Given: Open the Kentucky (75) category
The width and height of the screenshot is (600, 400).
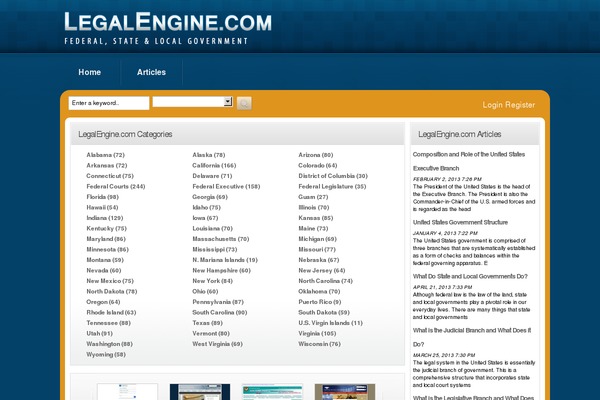Looking at the screenshot, I should click(106, 229).
